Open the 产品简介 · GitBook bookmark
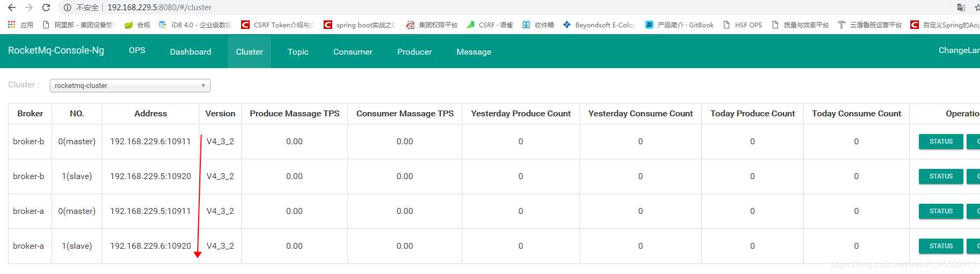 [x=679, y=25]
